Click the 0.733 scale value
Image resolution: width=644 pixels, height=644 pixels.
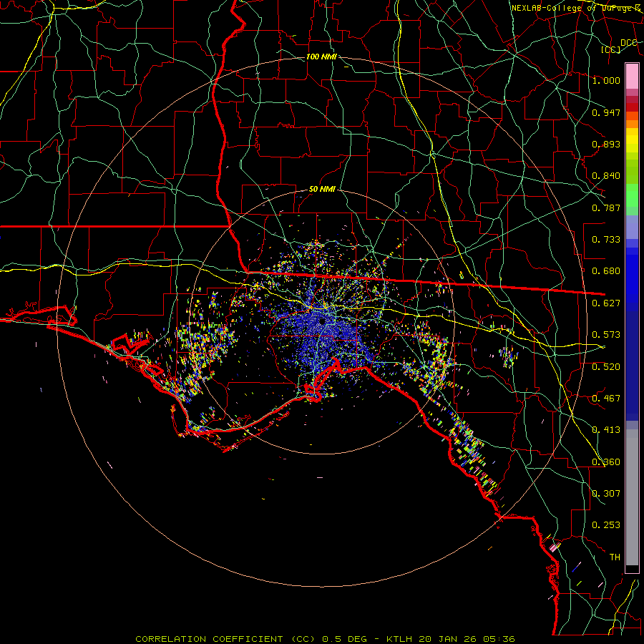pos(606,240)
